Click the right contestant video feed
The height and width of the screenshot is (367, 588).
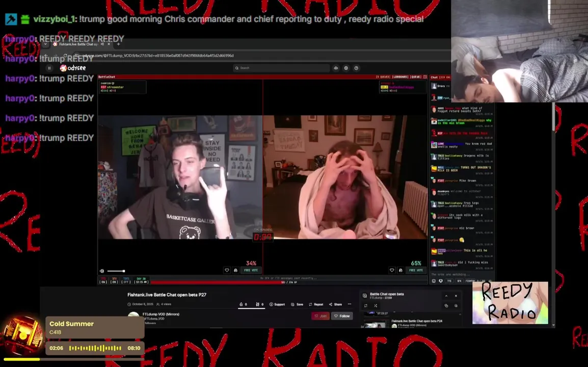[345, 177]
